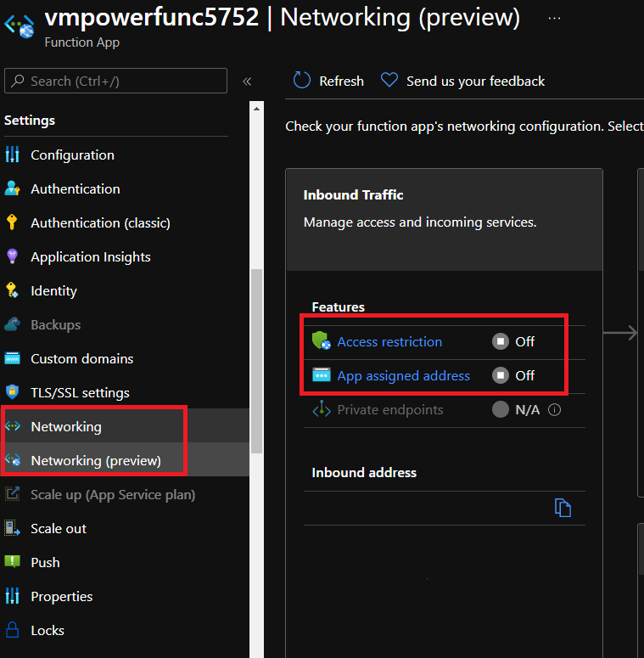Click the App assigned address Off indicator
The height and width of the screenshot is (658, 644).
pos(501,375)
